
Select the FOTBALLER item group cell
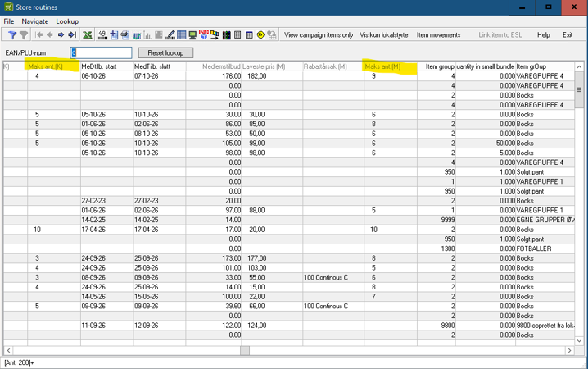[x=545, y=248]
